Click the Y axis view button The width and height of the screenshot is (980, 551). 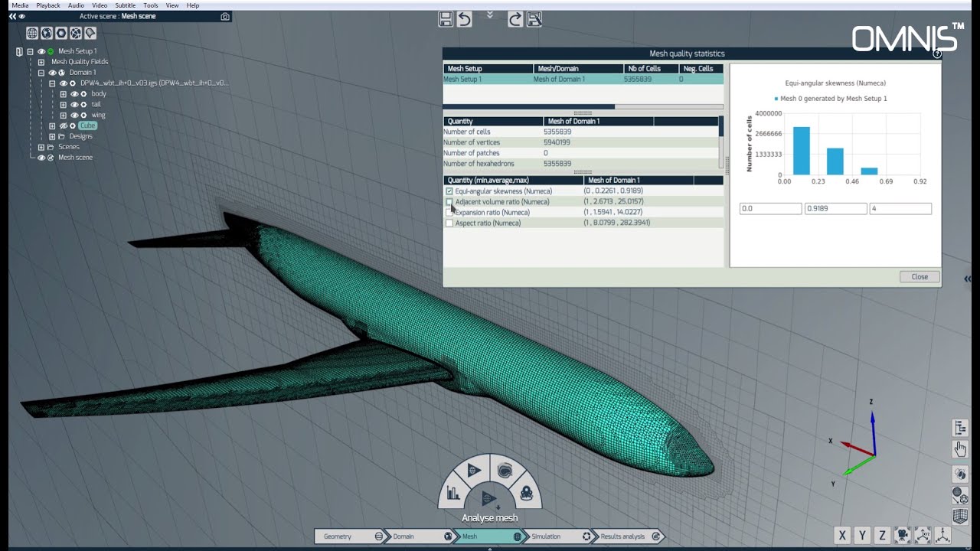pos(863,535)
